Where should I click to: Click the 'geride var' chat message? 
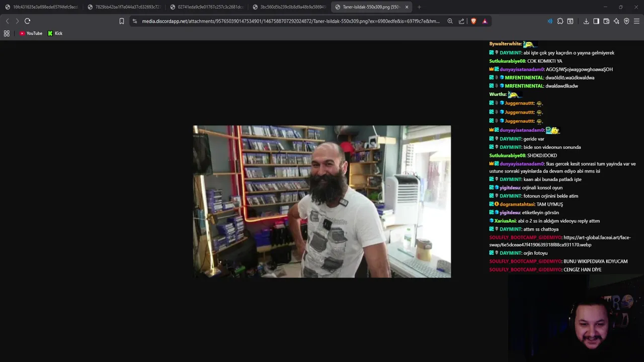(534, 139)
